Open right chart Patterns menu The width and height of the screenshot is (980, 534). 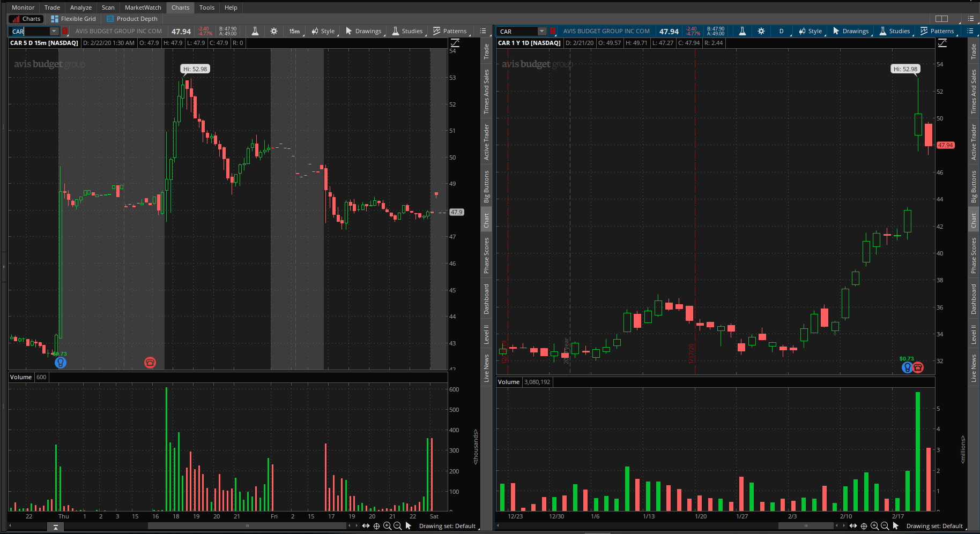[938, 31]
